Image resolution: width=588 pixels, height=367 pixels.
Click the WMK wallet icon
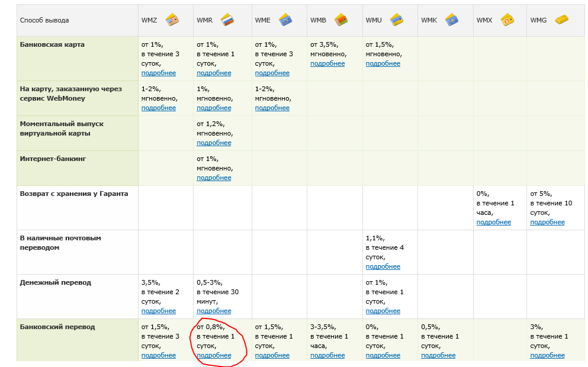pos(452,20)
